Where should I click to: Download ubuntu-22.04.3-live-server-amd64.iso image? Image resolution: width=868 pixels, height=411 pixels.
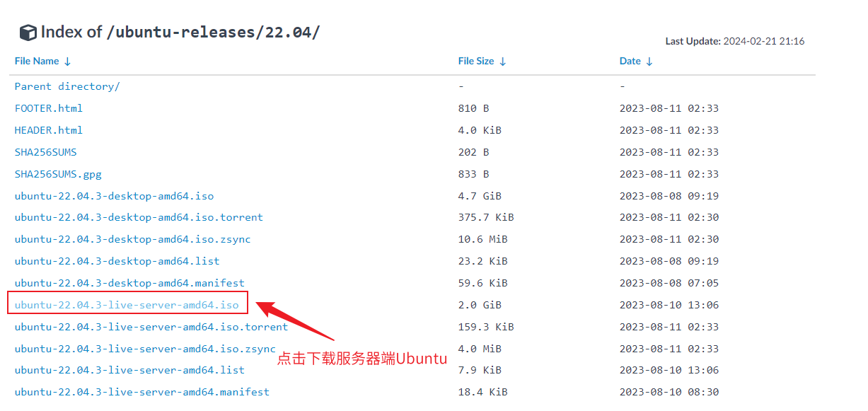(x=127, y=305)
